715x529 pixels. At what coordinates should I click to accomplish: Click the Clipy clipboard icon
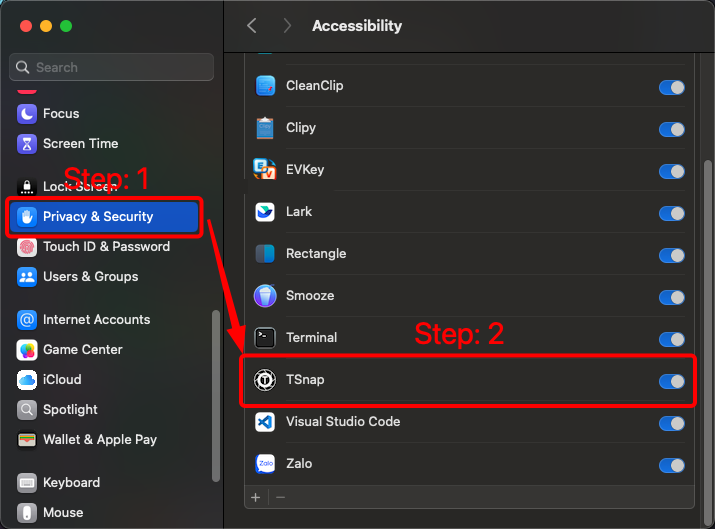click(265, 128)
